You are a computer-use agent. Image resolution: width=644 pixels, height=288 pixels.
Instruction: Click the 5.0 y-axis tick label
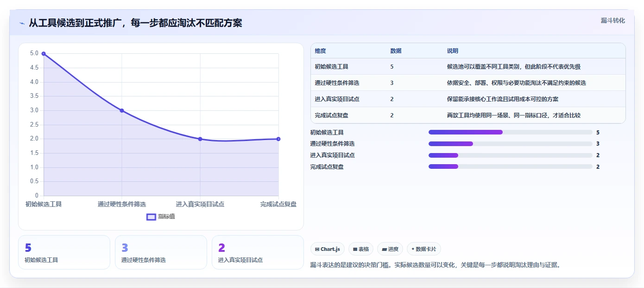tap(35, 53)
